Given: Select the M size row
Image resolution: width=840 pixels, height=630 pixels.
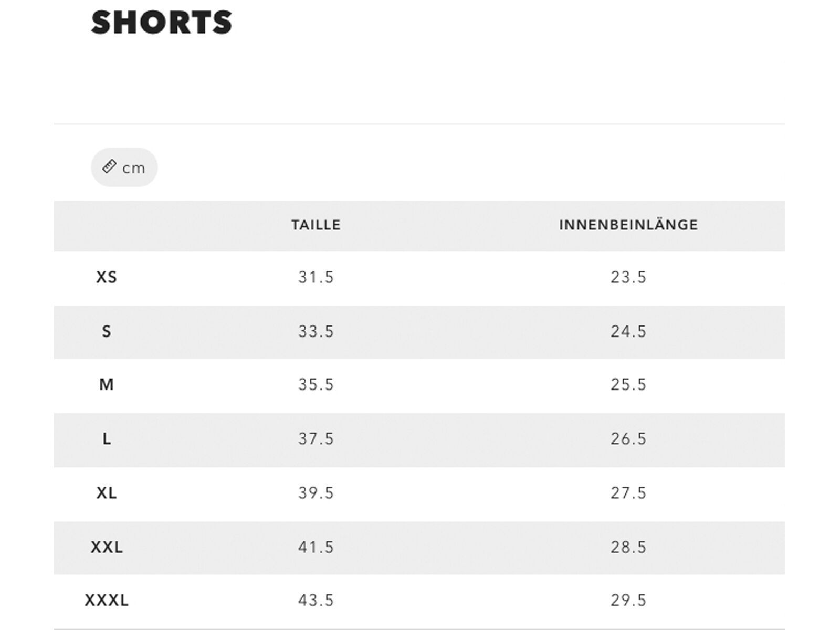Looking at the screenshot, I should [107, 385].
